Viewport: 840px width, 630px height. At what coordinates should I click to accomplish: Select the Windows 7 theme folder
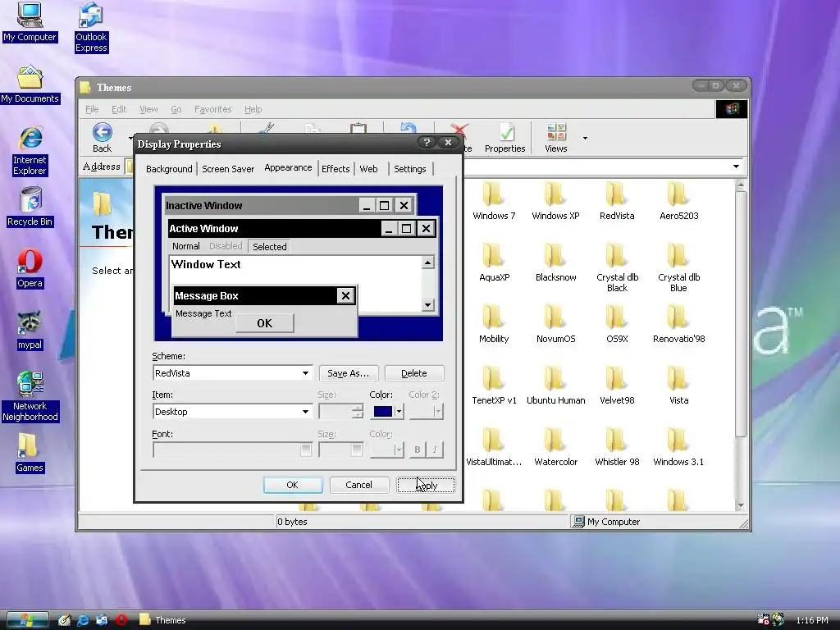coord(493,201)
